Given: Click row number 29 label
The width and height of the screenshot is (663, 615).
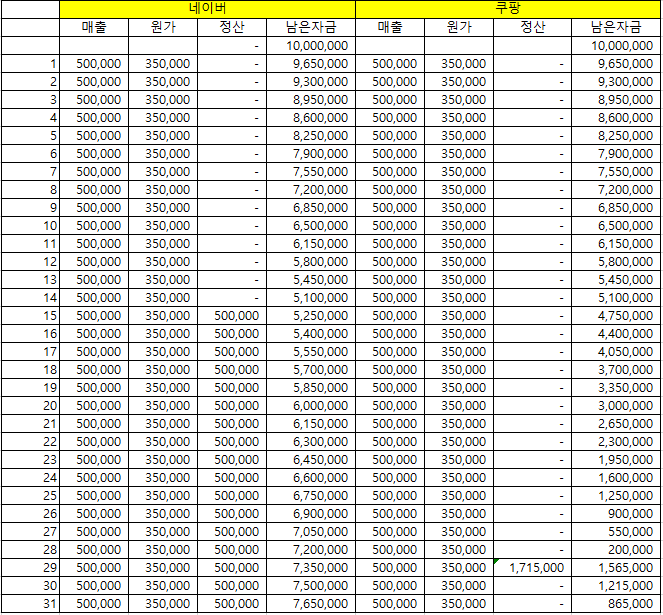Looking at the screenshot, I should [x=30, y=568].
